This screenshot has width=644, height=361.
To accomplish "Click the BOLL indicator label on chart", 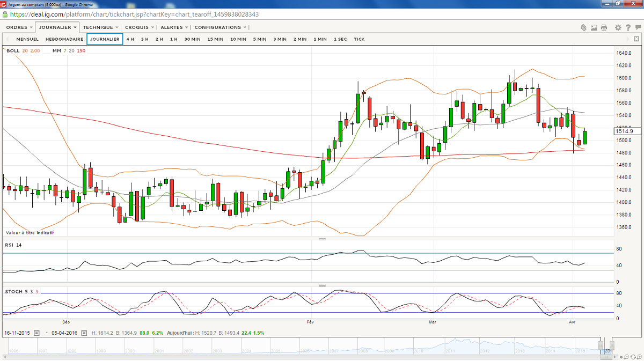I will coord(13,50).
